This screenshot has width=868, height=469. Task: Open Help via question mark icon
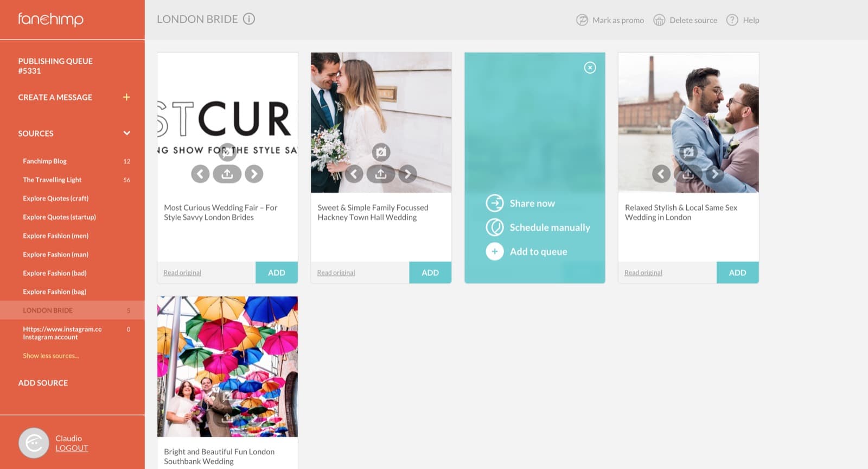732,20
